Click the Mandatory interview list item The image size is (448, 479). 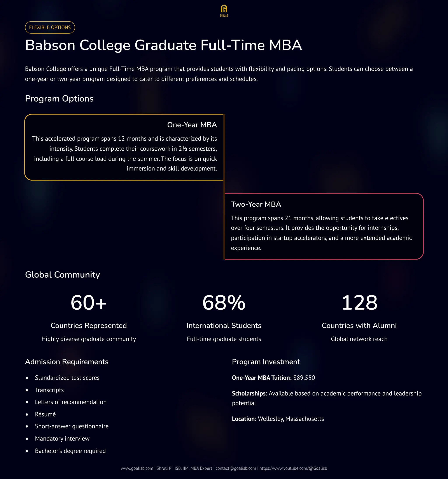point(62,439)
